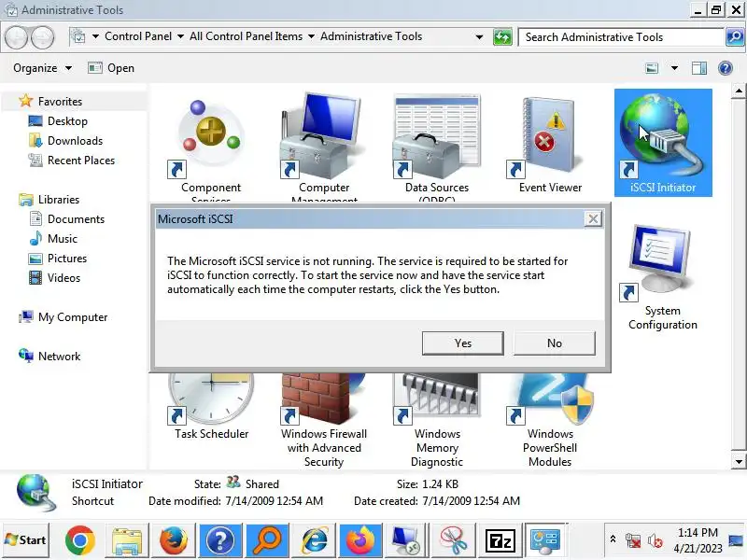Select the iSCSI Initiator icon
Viewport: 747px width, 560px height.
tap(663, 143)
